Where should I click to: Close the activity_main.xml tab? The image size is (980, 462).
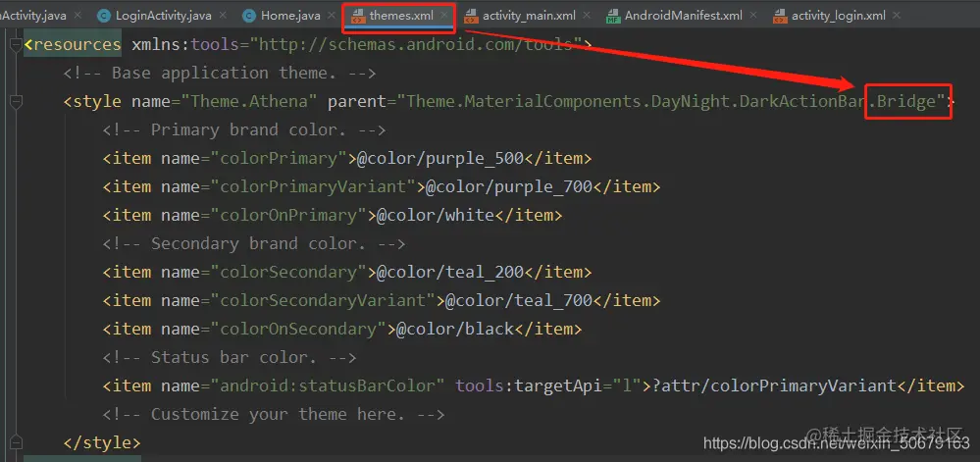[x=589, y=15]
